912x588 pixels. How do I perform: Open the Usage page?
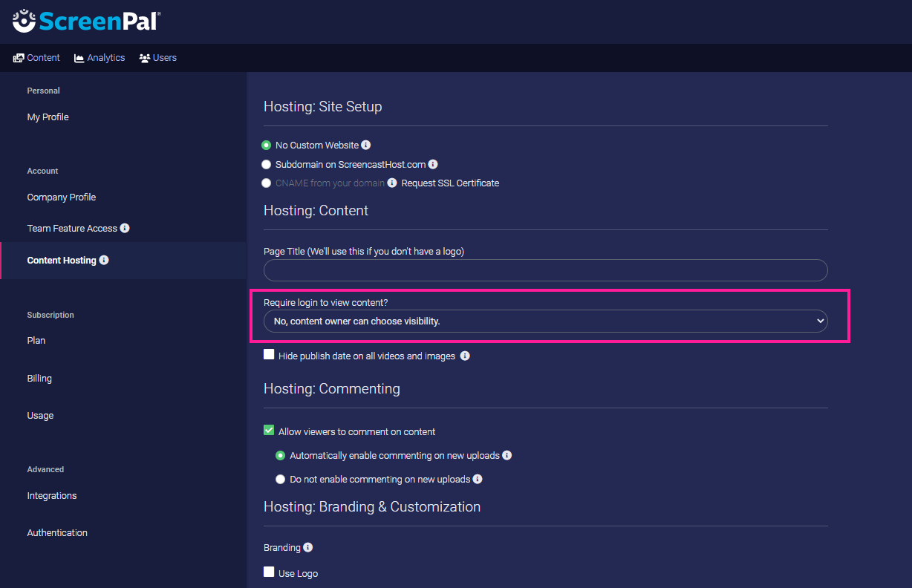pyautogui.click(x=40, y=416)
